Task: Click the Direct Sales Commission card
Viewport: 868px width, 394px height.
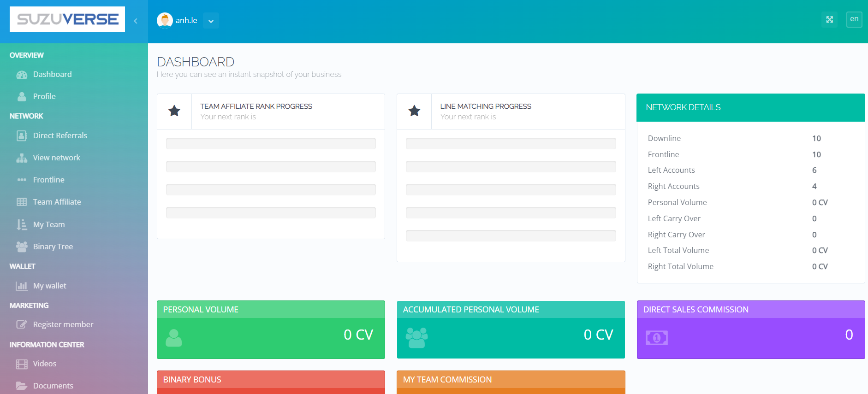Action: [x=750, y=329]
